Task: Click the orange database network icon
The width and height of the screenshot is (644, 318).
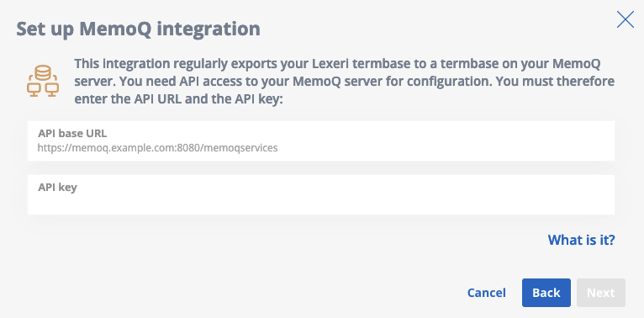Action: [43, 81]
